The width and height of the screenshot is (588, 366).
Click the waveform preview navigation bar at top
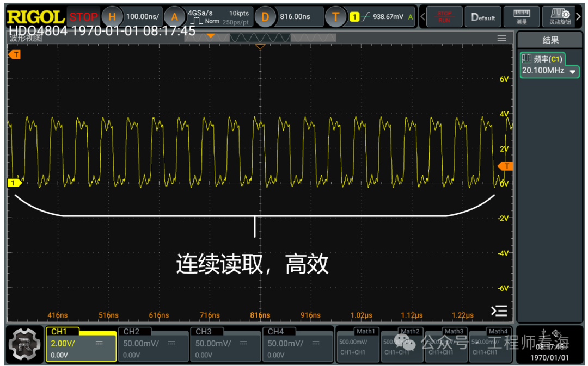pyautogui.click(x=260, y=38)
